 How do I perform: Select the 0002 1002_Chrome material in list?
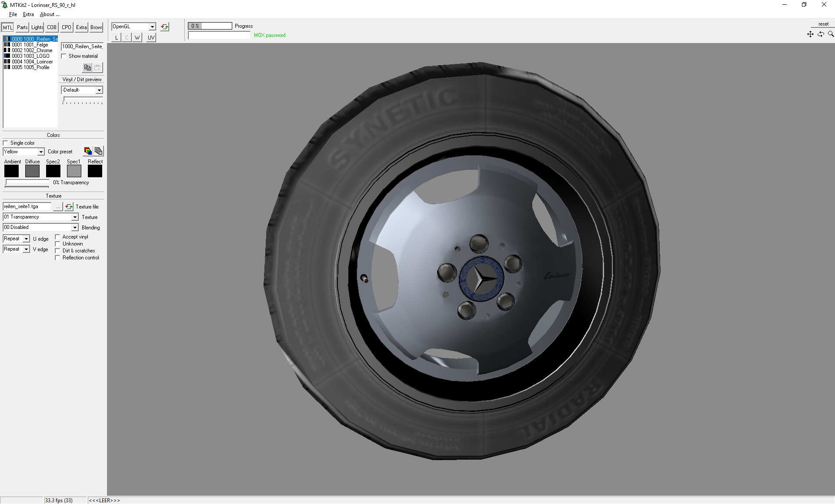pyautogui.click(x=31, y=50)
